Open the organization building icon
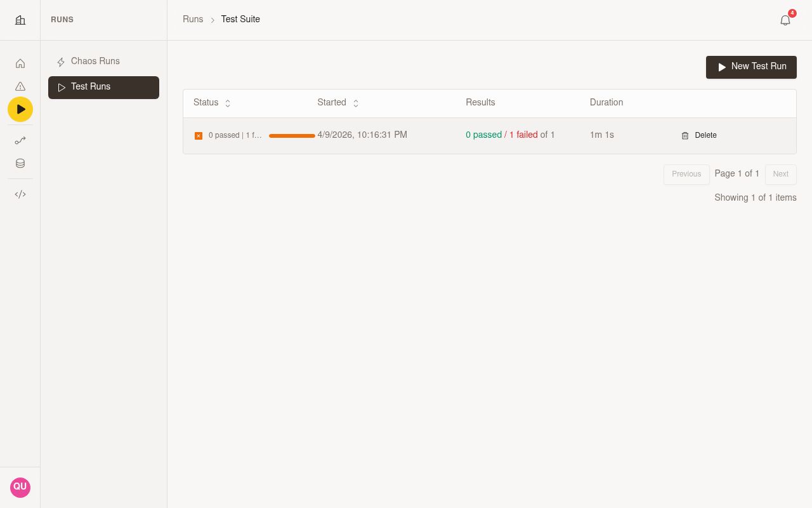 (20, 20)
